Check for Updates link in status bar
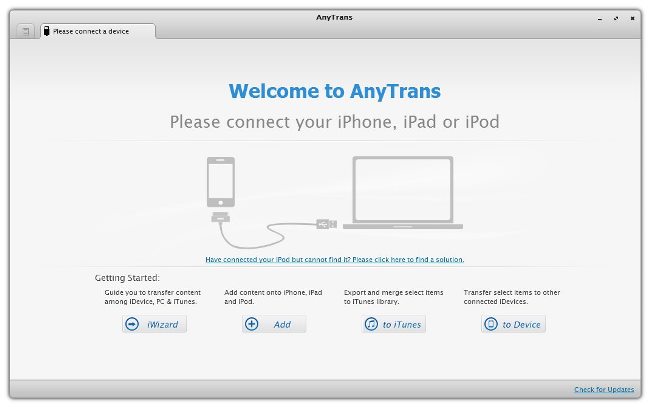 tap(604, 389)
